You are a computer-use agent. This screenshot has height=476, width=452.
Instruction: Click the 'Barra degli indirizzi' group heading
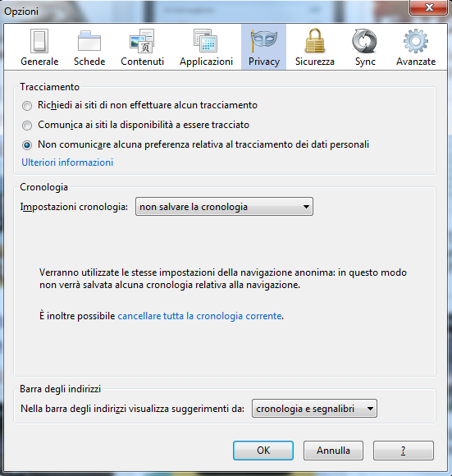[x=60, y=389]
